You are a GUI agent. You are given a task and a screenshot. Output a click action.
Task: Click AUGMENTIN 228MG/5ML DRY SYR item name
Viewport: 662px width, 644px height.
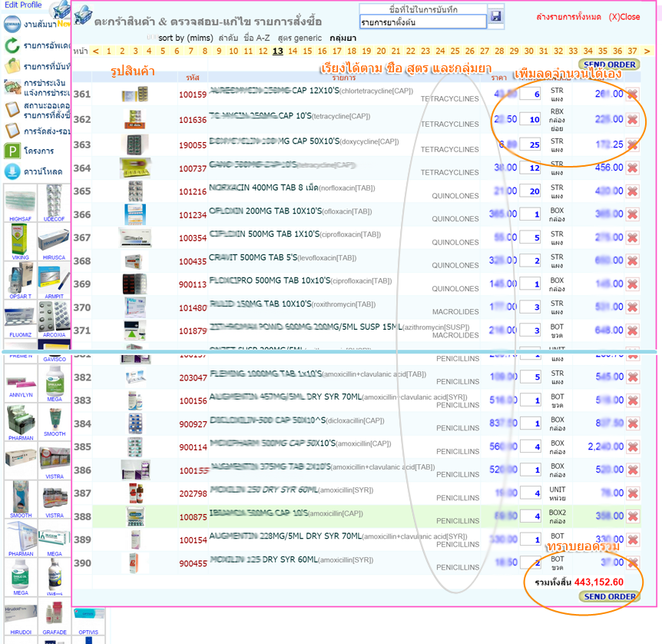click(286, 536)
